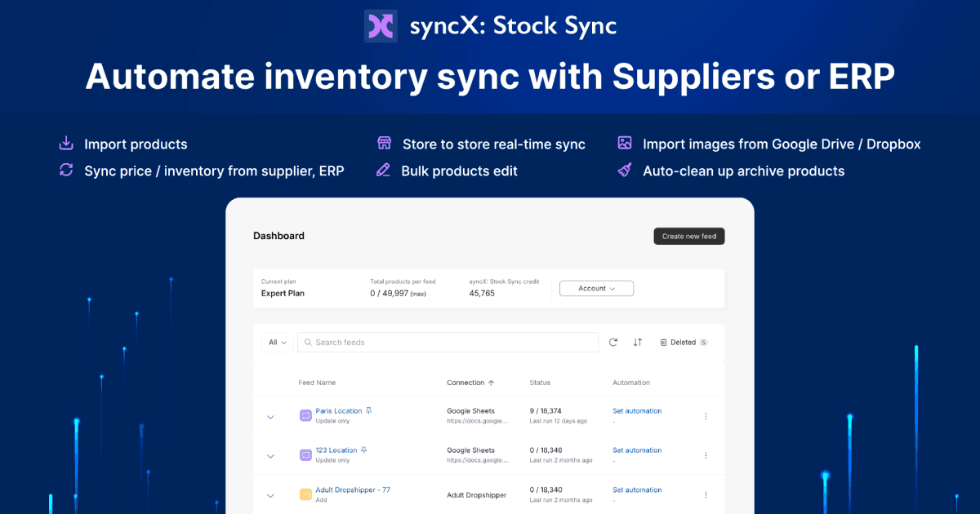
Task: Click the Store to store sync icon
Action: 384,144
